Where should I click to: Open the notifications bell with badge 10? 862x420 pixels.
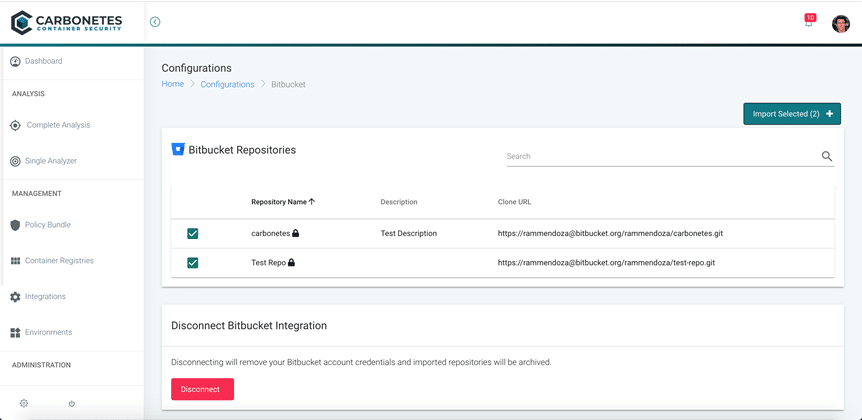tap(809, 21)
